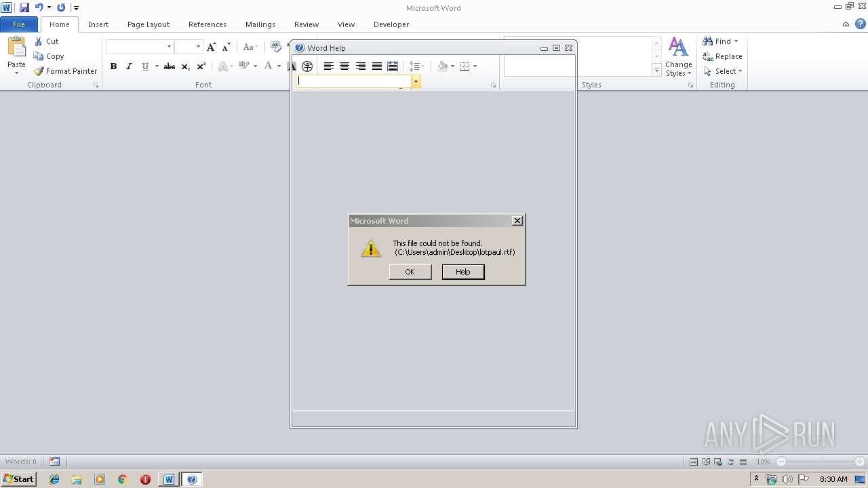Click the macro recording status bar icon
The height and width of the screenshot is (488, 868).
[54, 462]
